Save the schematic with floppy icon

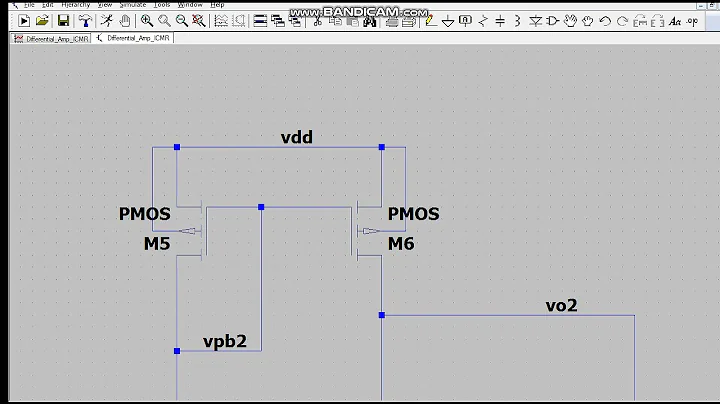point(63,21)
